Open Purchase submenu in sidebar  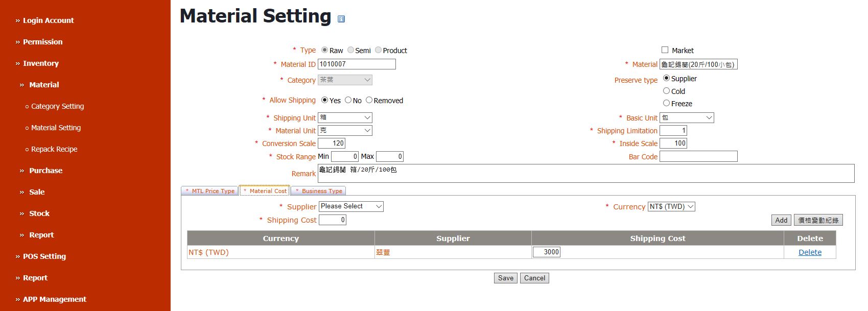coord(45,171)
